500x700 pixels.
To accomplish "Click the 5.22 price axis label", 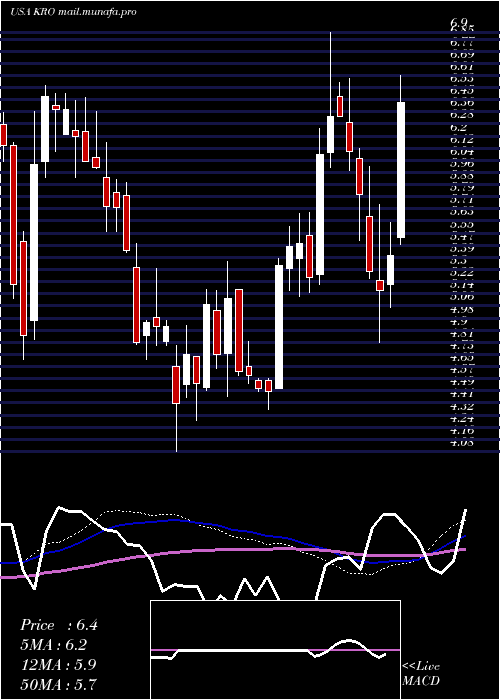I will coord(462,272).
